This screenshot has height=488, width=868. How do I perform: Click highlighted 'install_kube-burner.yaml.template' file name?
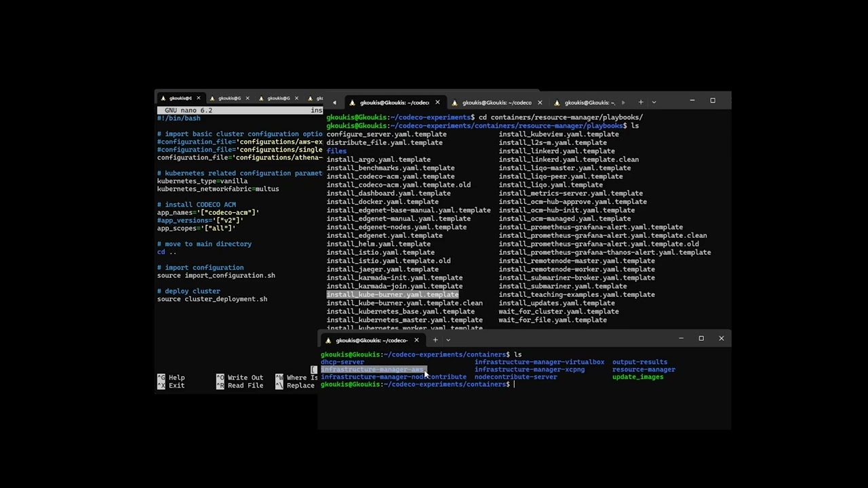(393, 295)
